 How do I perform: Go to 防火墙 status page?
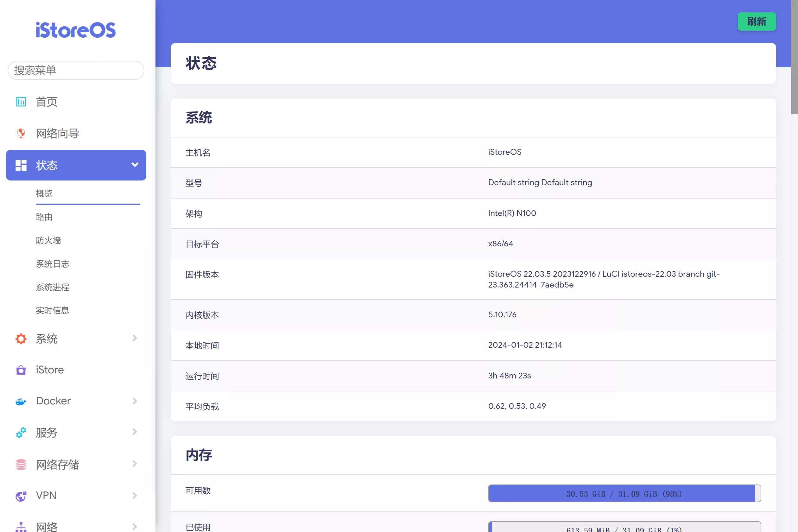tap(48, 241)
